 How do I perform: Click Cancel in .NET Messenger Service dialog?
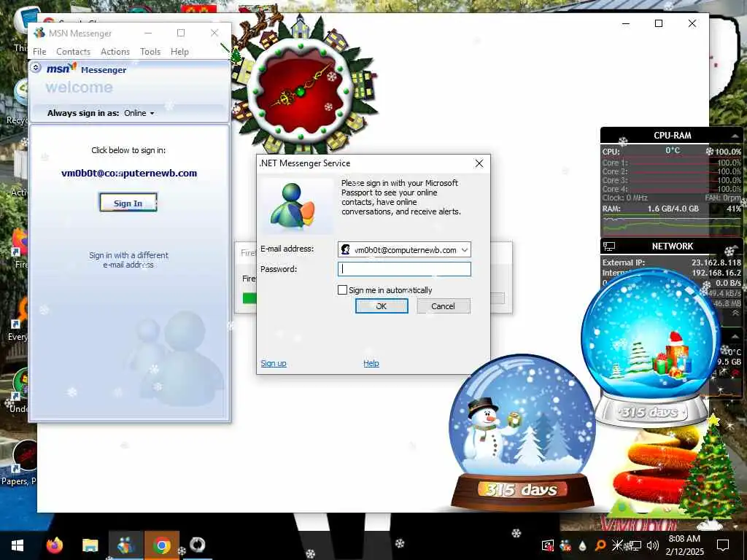click(443, 306)
